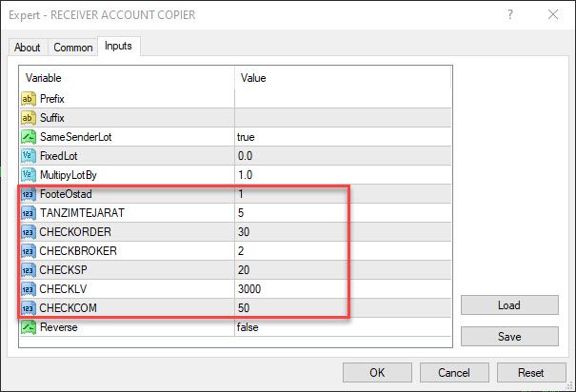Click the MultipyLotBy double-type icon
The height and width of the screenshot is (392, 576).
tap(28, 175)
